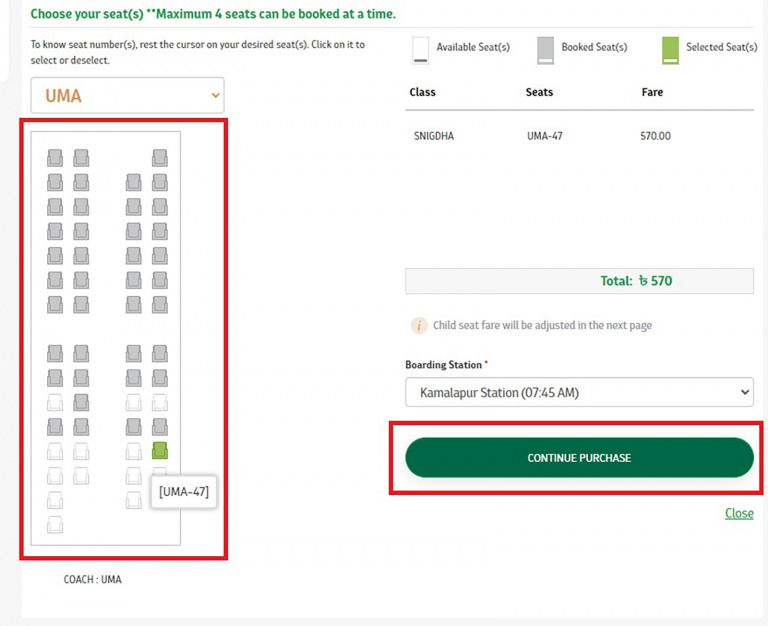Click the Total ৳ 570 bar

pos(579,281)
